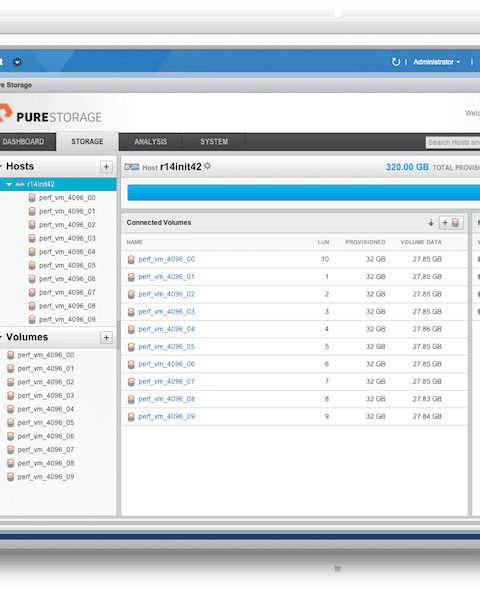Screen dimensions: 480x593
Task: Select perf_vm_4096_00 under host r14init42 tree
Action: click(x=67, y=198)
